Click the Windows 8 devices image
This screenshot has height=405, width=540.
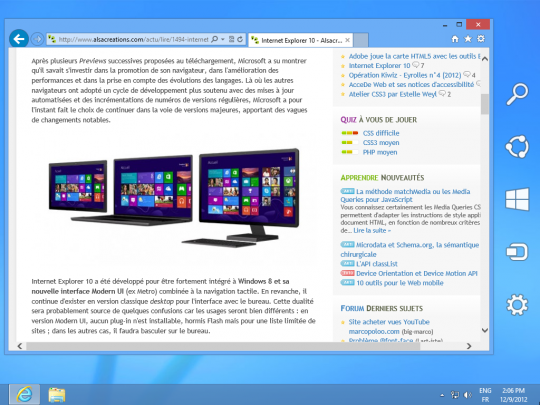[174, 198]
